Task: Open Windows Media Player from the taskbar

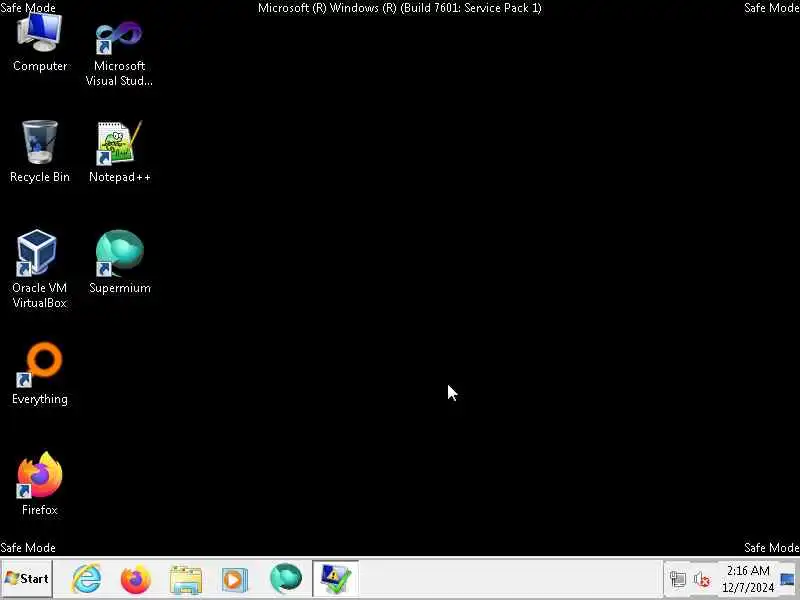Action: point(235,580)
